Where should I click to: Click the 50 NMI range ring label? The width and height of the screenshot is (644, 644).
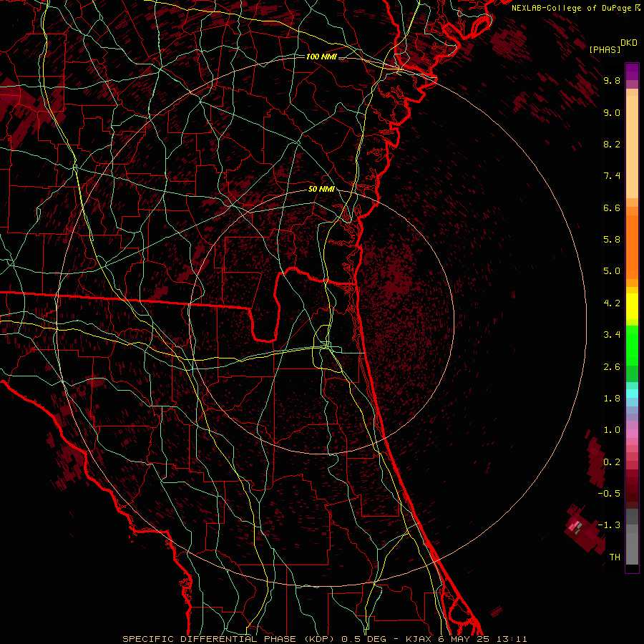click(x=321, y=190)
